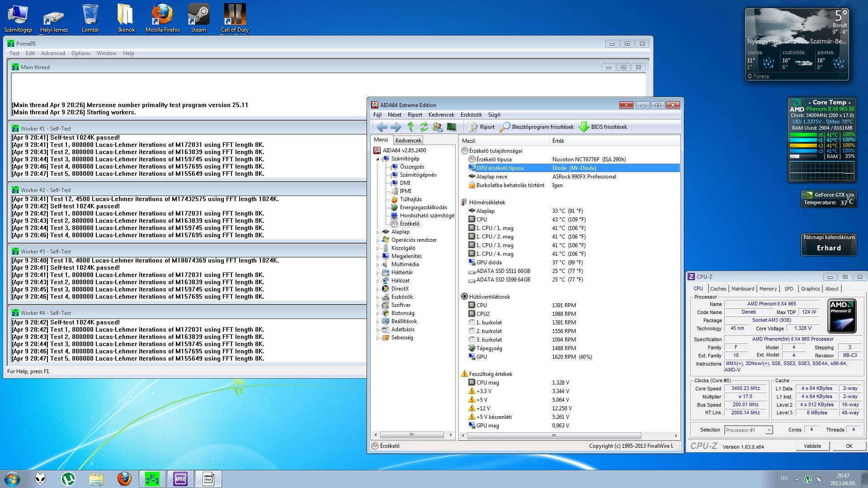The height and width of the screenshot is (488, 868).
Task: Click the OK button in CPU-Z
Action: [849, 446]
